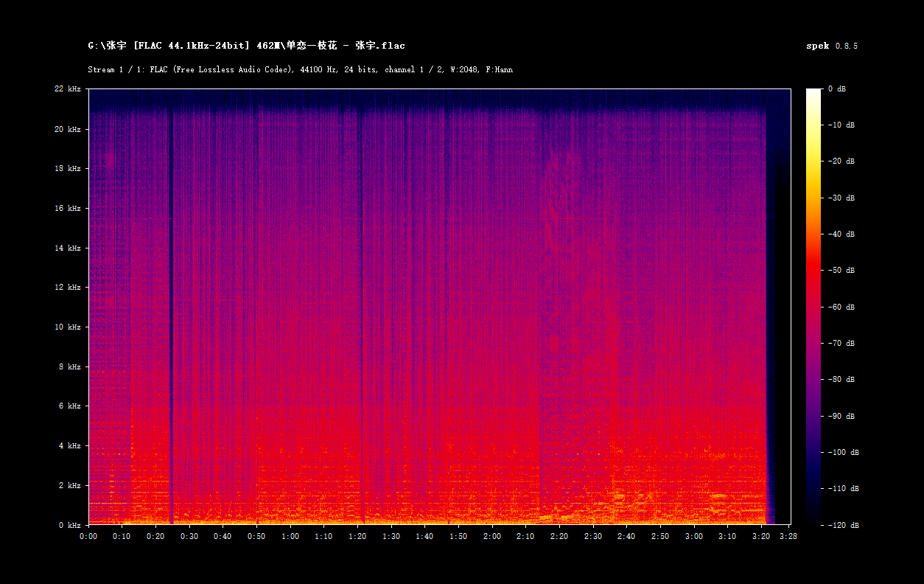Click the 1:30 time axis label
This screenshot has height=584, width=924.
tap(391, 537)
